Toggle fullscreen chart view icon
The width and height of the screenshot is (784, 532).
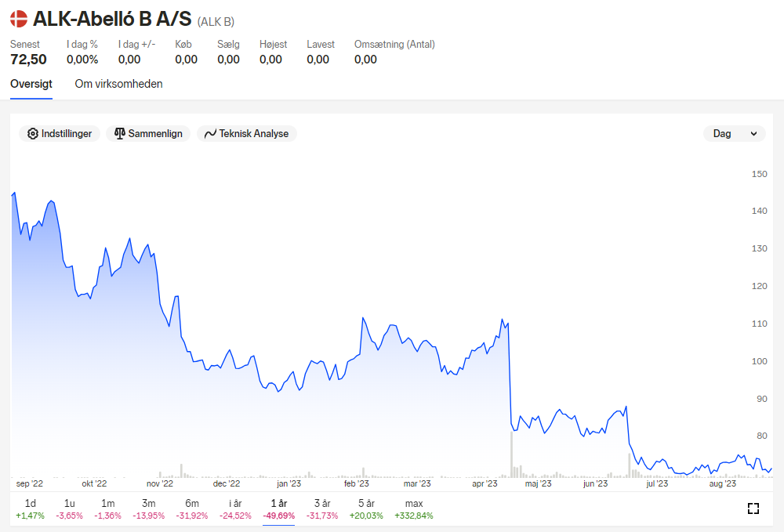click(x=753, y=508)
